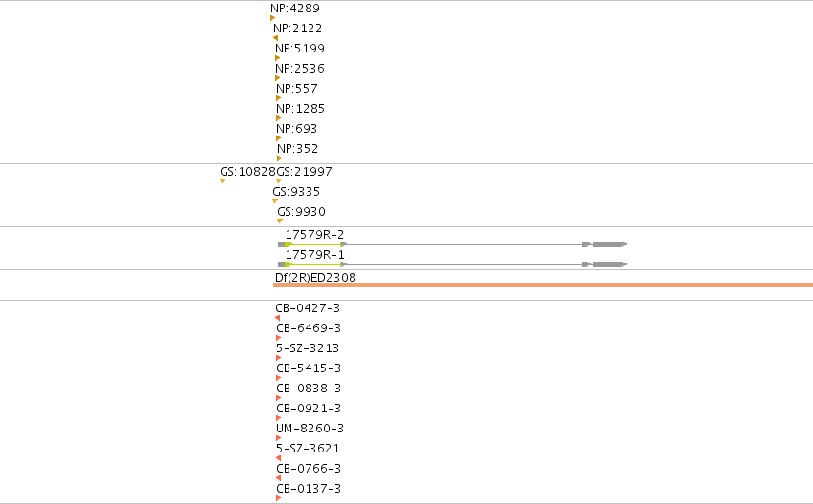Click the red arrow marker under 5-SZ-3213

click(x=278, y=358)
